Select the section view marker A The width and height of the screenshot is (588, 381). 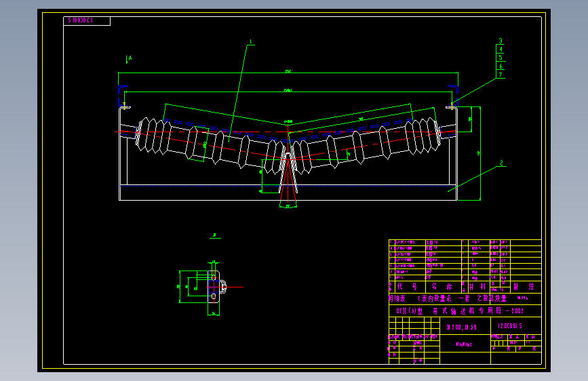click(x=129, y=59)
